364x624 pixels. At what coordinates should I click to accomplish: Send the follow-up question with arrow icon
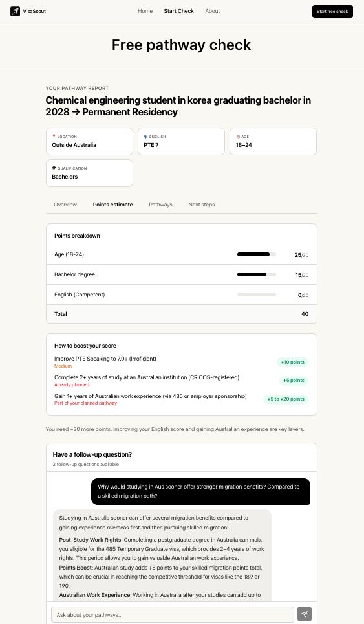click(305, 614)
